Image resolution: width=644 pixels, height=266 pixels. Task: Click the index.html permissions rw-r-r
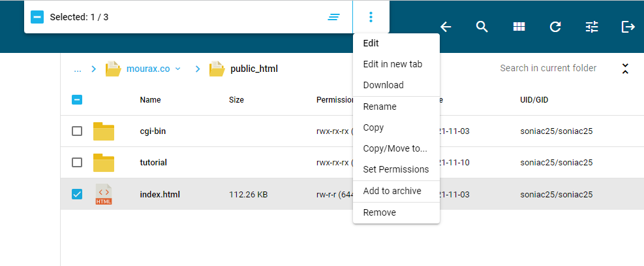click(334, 195)
